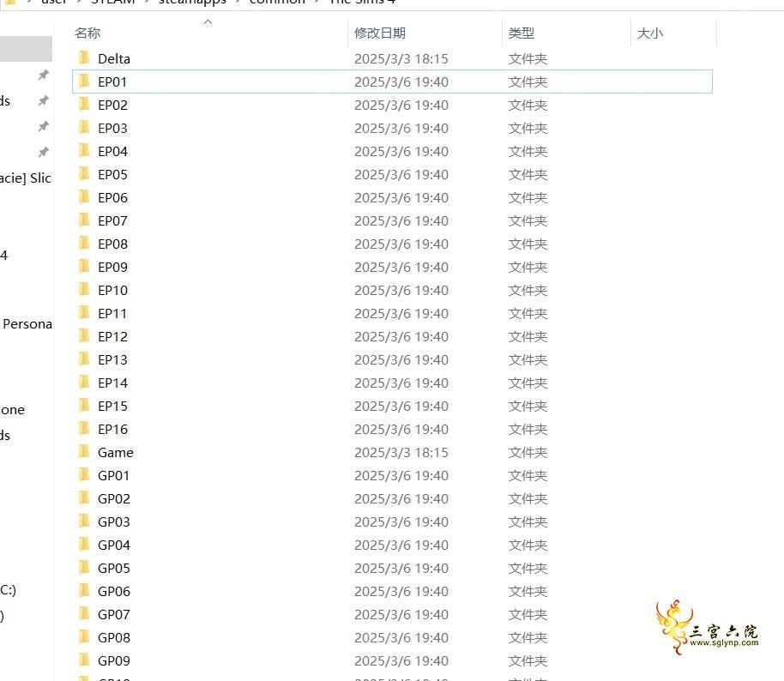Select the 2025/3/6 19:40 date in the EP01 row
The height and width of the screenshot is (681, 784).
click(401, 81)
